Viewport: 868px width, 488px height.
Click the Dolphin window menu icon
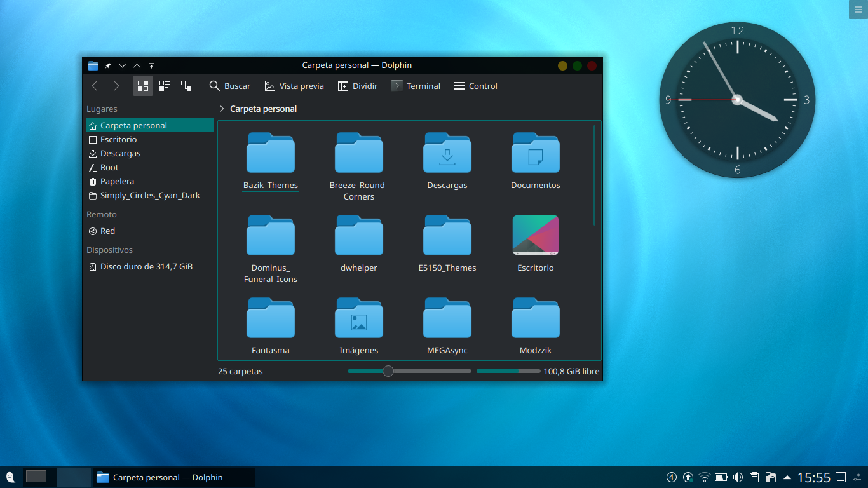93,65
